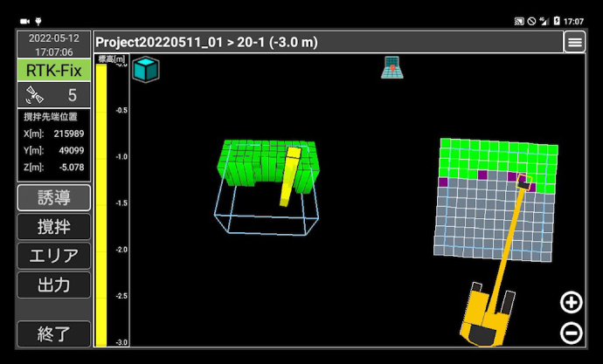
Task: Zoom out with the minus icon
Action: coord(571,333)
